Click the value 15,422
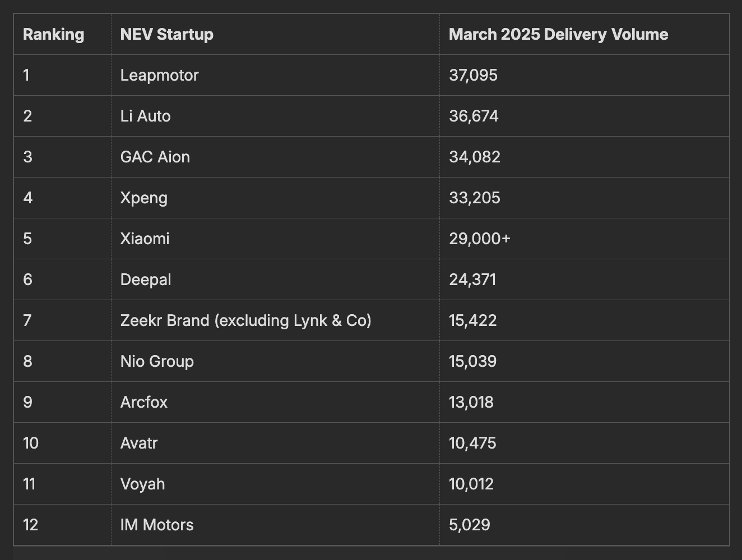The width and height of the screenshot is (742, 560). coord(473,320)
